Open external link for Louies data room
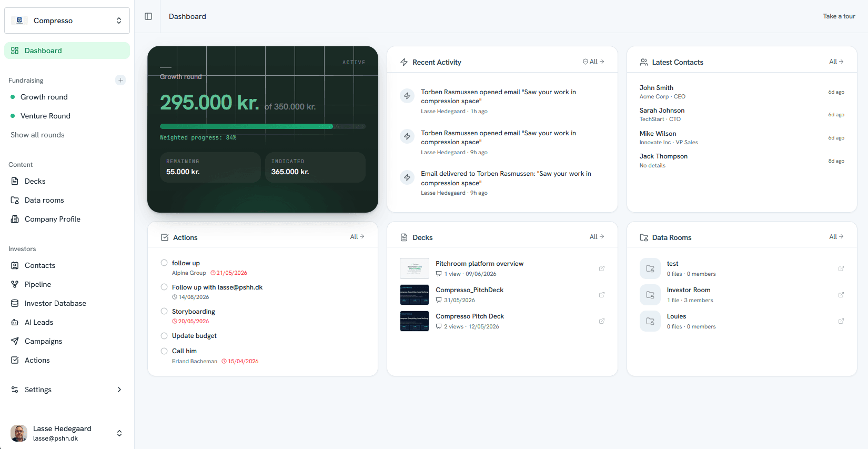This screenshot has height=449, width=868. [841, 321]
